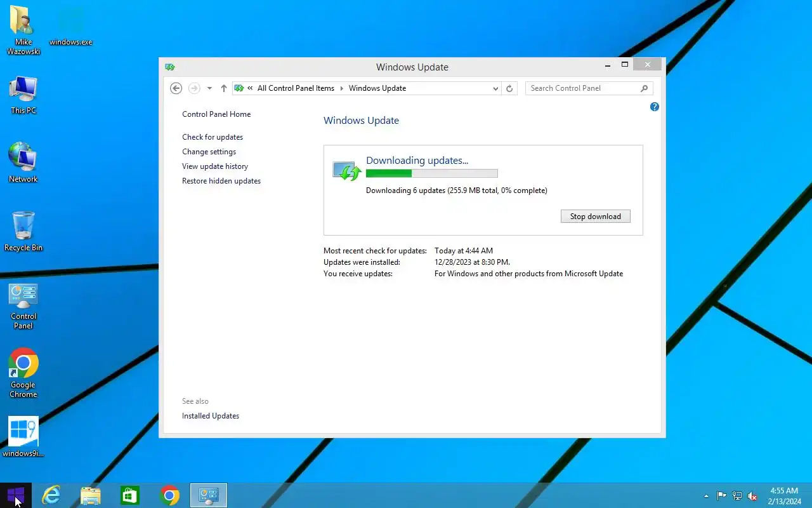Viewport: 812px width, 508px height.
Task: Open the Control Panel Home link
Action: 216,114
